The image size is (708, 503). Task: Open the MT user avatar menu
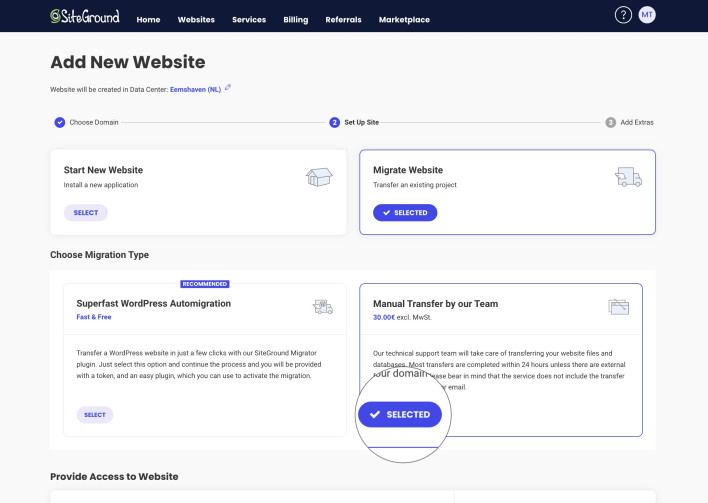coord(647,15)
